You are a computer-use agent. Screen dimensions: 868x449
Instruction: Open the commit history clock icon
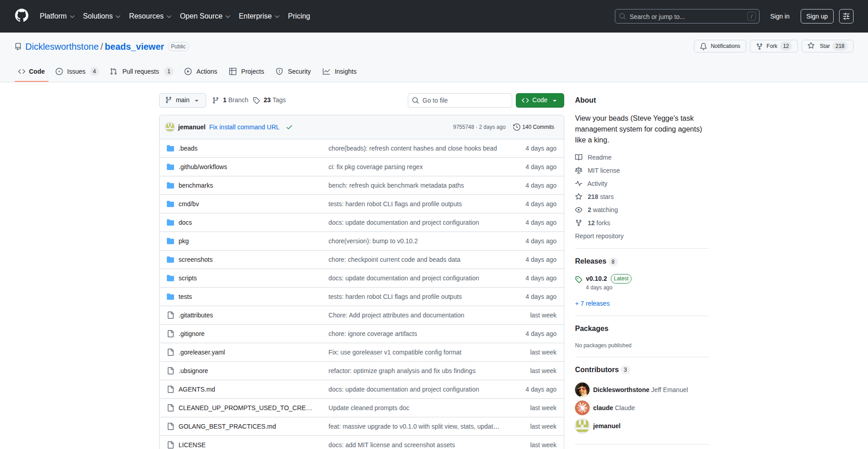pyautogui.click(x=516, y=127)
